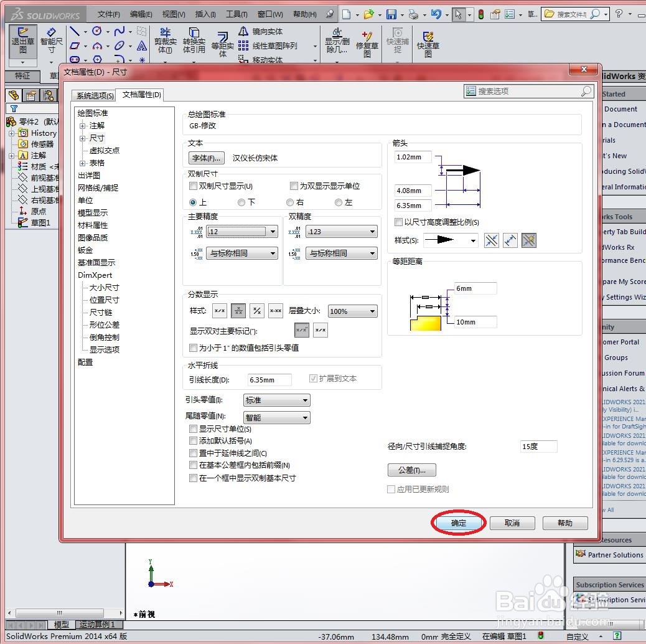This screenshot has height=644, width=646.
Task: Expand the 表格 node in options tree
Action: pos(82,163)
